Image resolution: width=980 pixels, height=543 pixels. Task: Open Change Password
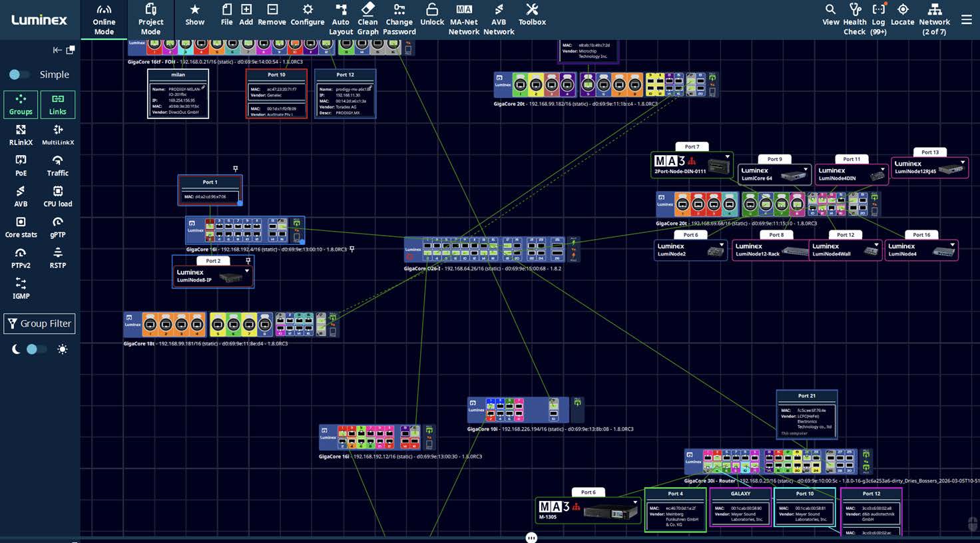399,19
